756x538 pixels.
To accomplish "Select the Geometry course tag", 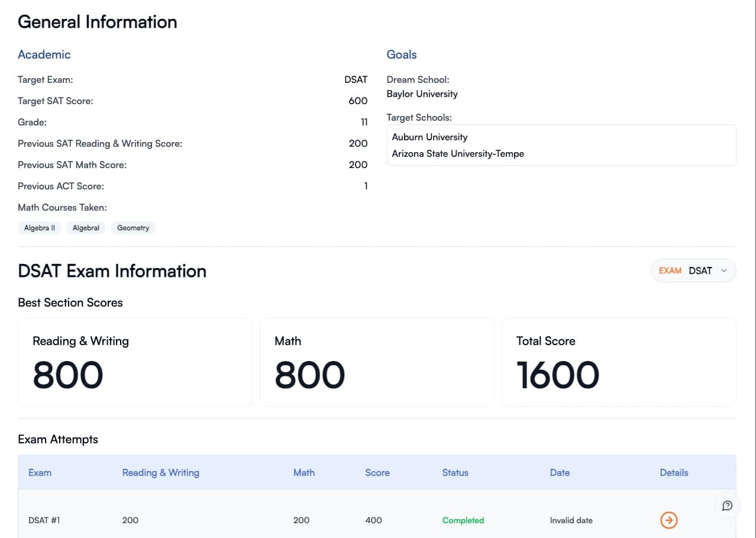I will point(133,228).
